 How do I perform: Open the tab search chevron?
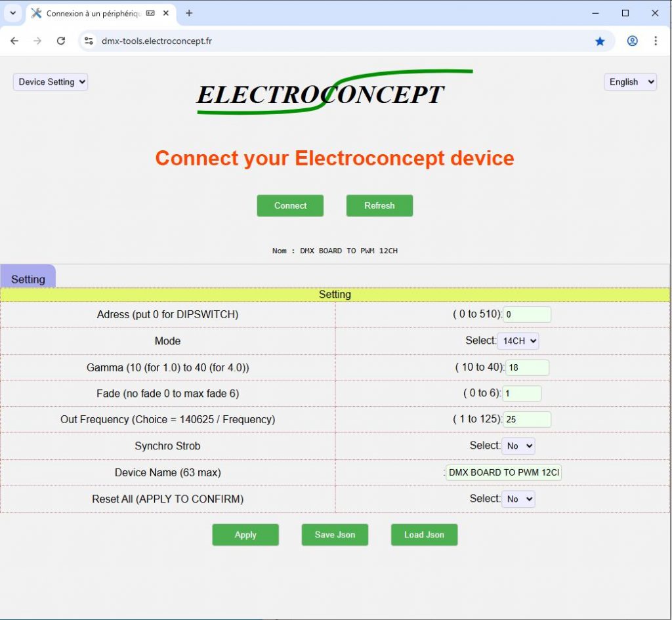click(12, 13)
